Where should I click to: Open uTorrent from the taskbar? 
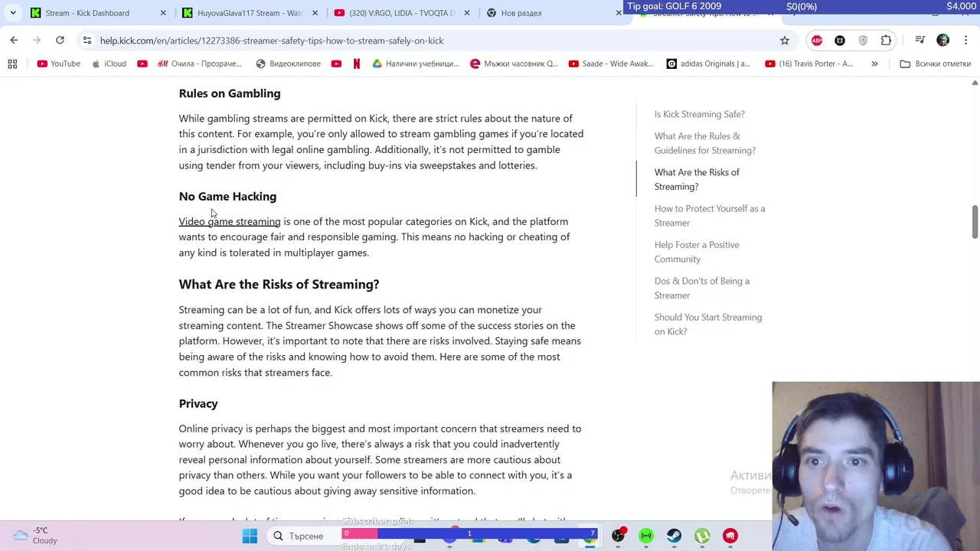pos(702,536)
